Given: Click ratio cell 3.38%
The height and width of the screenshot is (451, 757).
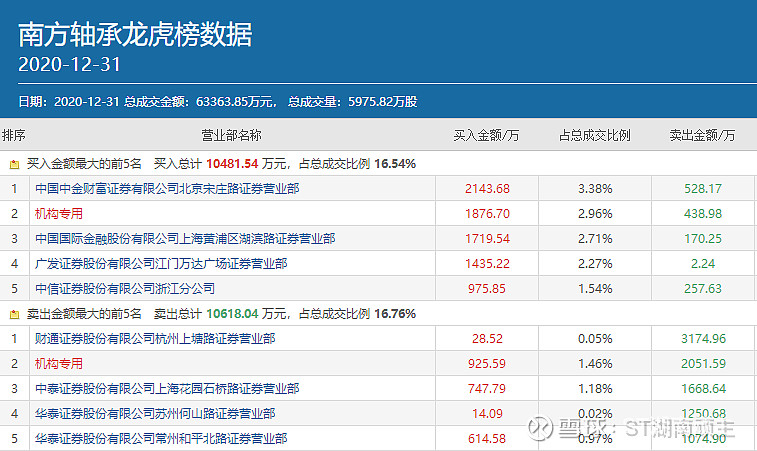Looking at the screenshot, I should [x=595, y=189].
